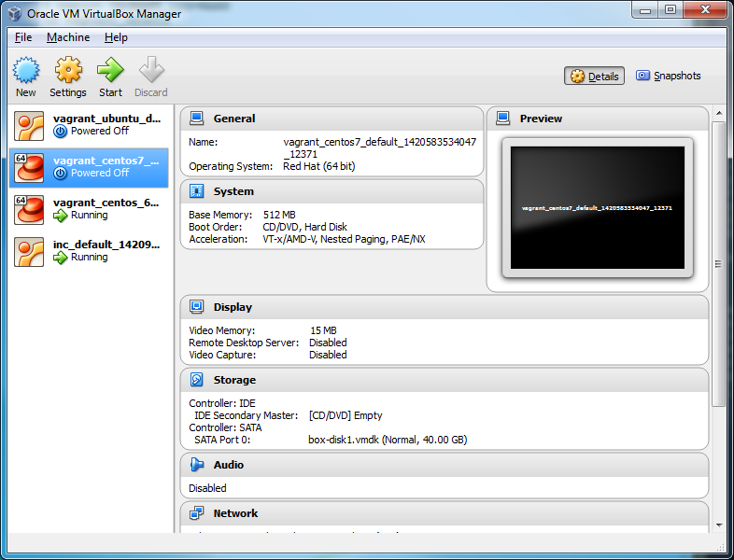Click the Audio section speaker icon
This screenshot has width=734, height=560.
(x=197, y=465)
